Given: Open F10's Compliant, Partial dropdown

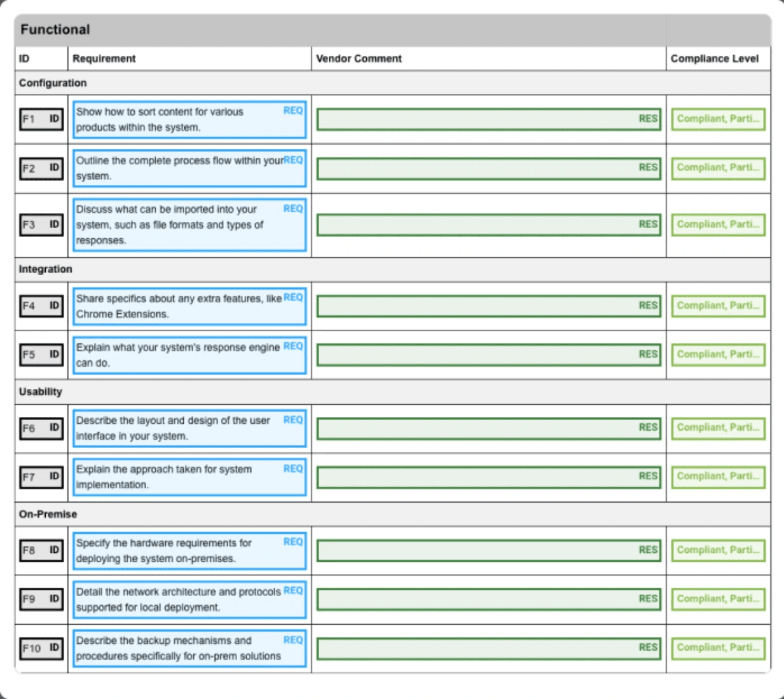Looking at the screenshot, I should (718, 648).
